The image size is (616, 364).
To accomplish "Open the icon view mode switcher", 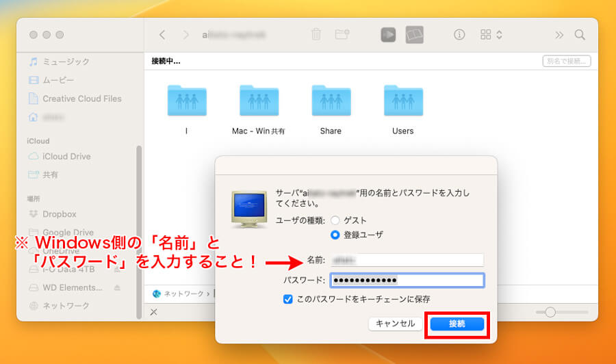I will coord(491,35).
